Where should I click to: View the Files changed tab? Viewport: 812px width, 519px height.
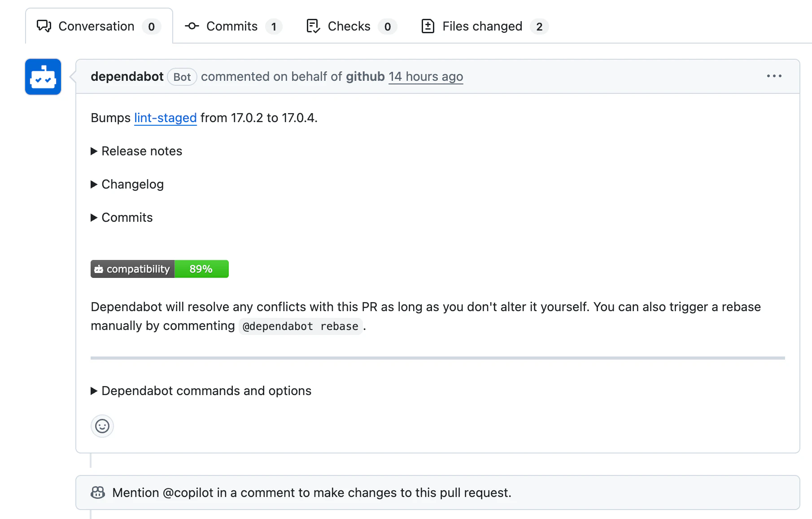pyautogui.click(x=485, y=26)
